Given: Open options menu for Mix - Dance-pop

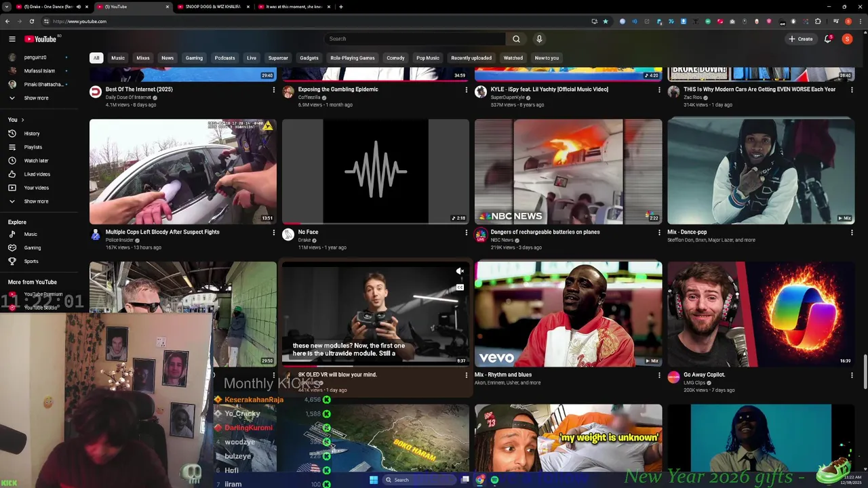Looking at the screenshot, I should [x=852, y=232].
